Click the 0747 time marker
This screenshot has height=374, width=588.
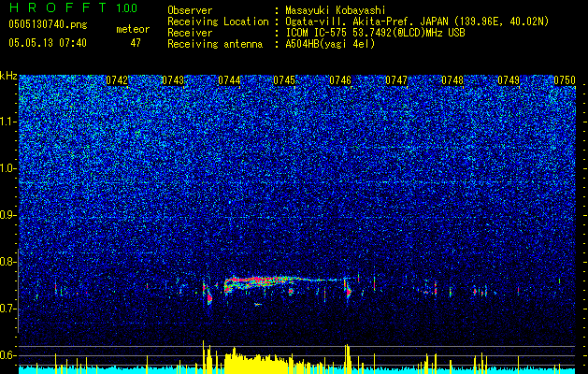(x=396, y=80)
